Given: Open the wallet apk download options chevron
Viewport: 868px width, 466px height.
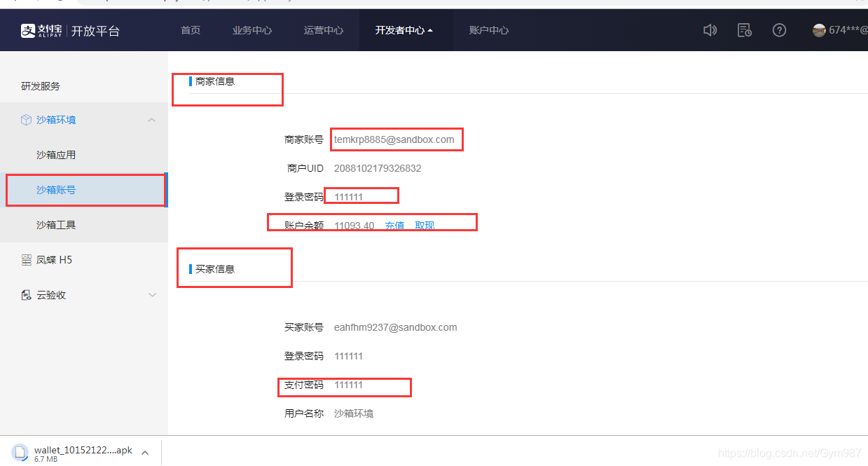Looking at the screenshot, I should pos(145,453).
